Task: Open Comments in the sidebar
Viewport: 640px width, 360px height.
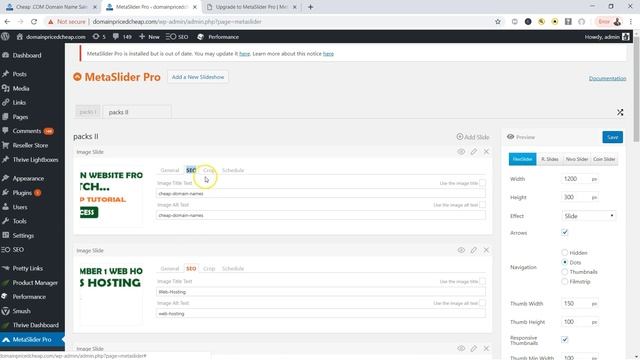Action: tap(27, 131)
